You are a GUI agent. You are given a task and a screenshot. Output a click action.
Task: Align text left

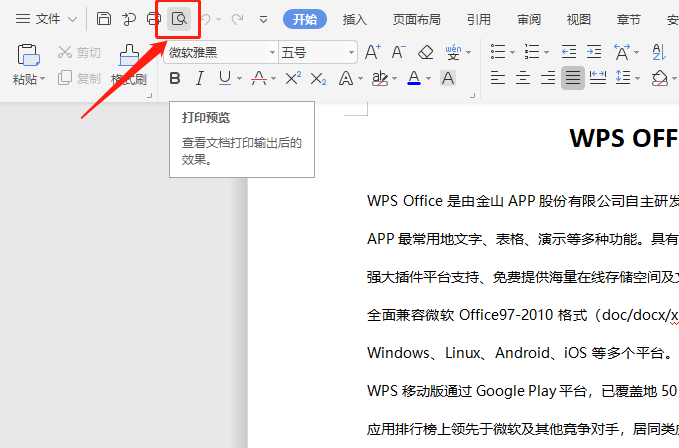(498, 78)
